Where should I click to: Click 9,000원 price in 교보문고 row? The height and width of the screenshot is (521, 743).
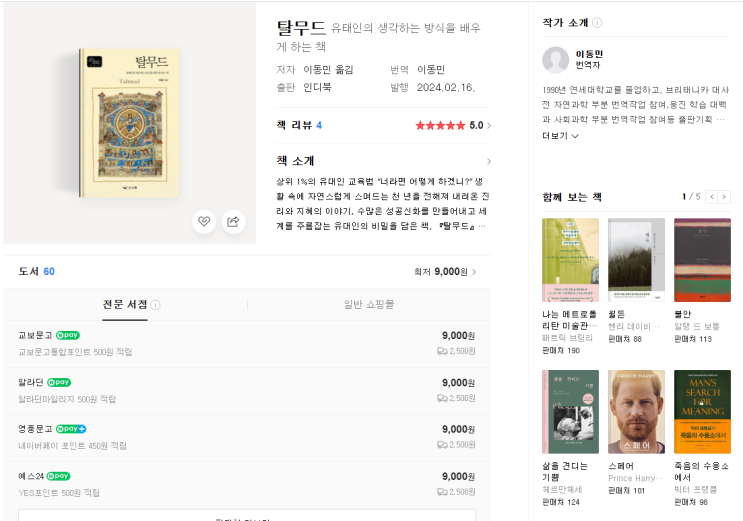458,336
